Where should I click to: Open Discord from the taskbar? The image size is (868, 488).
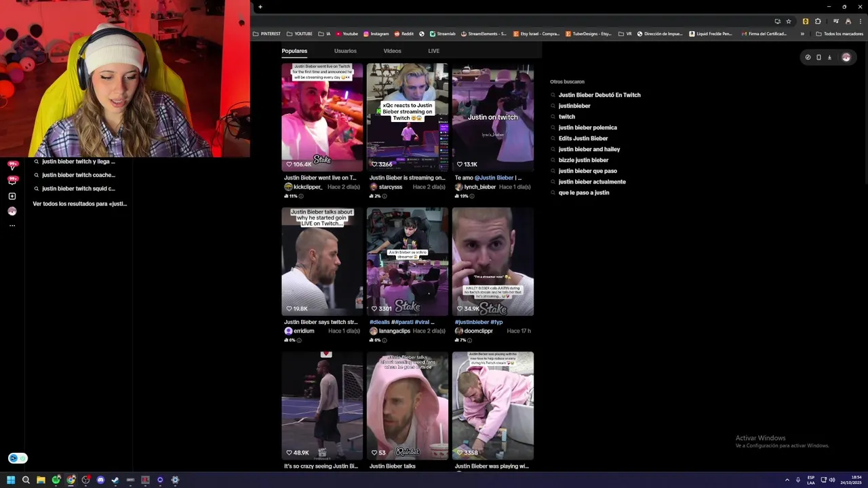[100, 480]
